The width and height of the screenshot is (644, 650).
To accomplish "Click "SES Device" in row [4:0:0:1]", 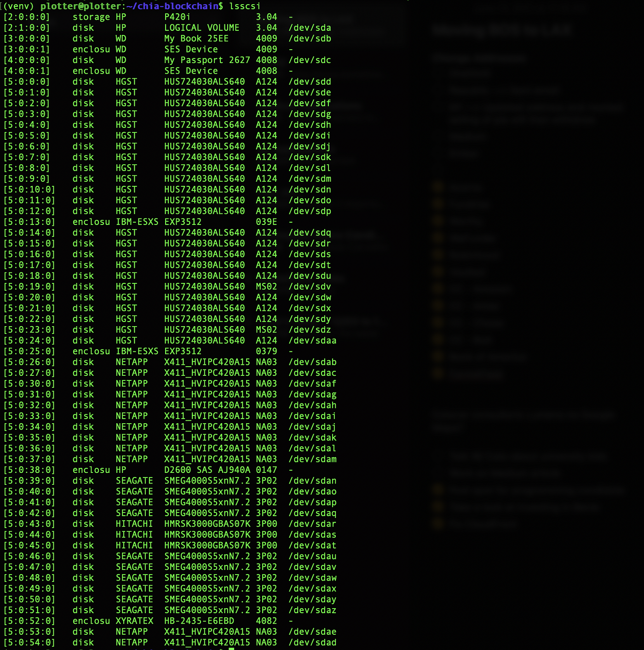I will click(x=191, y=71).
